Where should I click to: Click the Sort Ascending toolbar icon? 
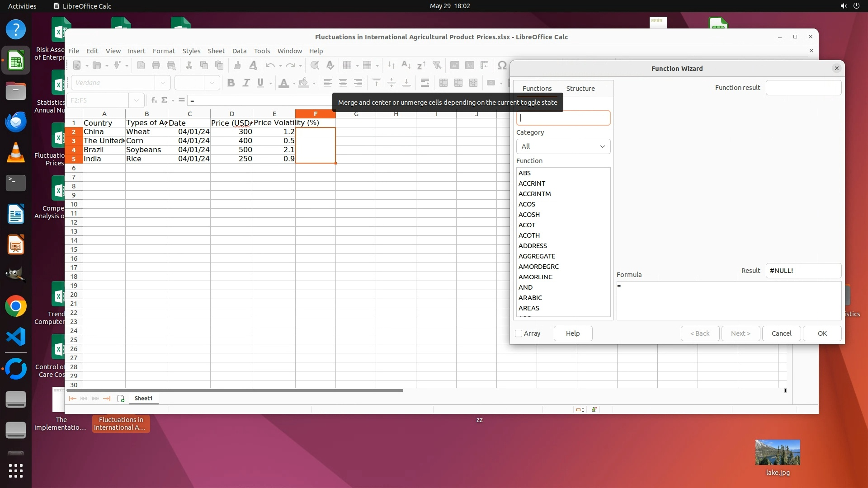click(x=406, y=65)
